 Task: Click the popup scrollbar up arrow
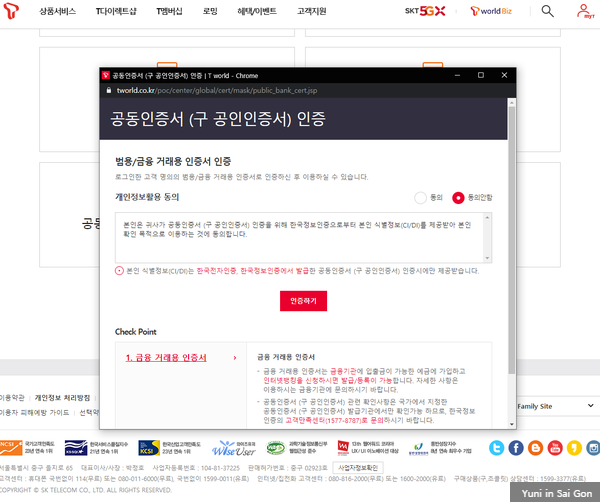(x=512, y=103)
